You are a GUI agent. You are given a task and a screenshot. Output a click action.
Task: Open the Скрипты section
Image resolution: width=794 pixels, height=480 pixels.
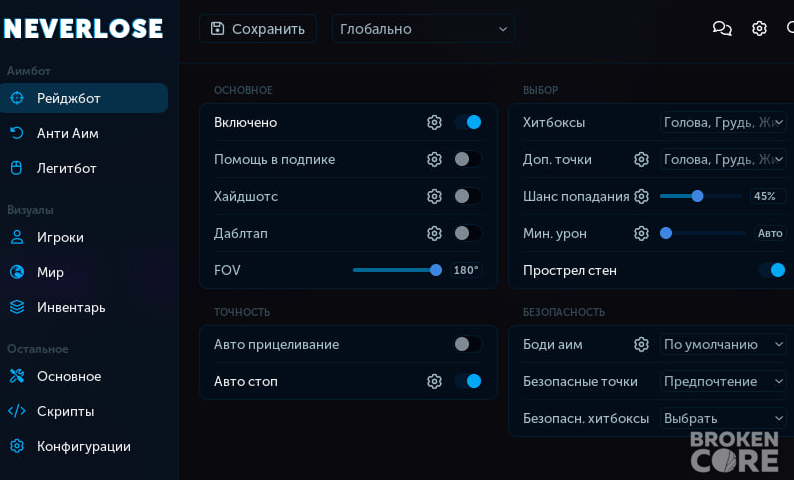[84, 411]
